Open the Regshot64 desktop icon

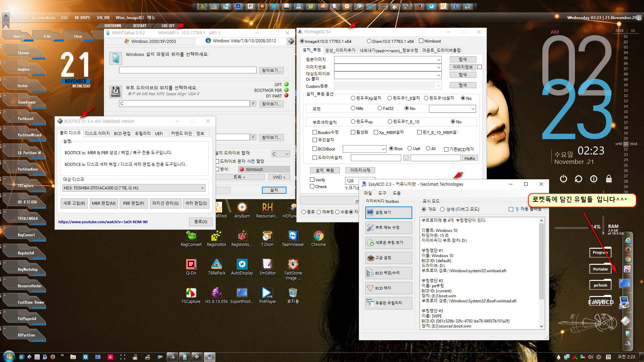point(216,239)
